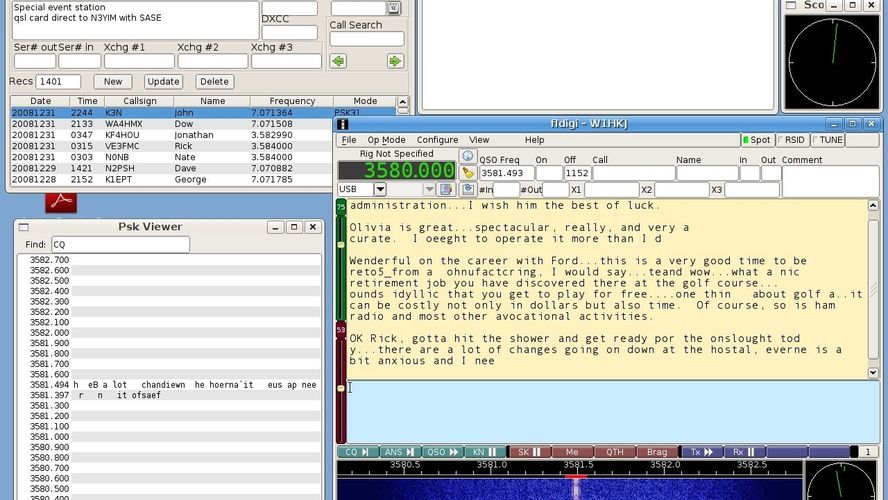The image size is (888, 500).
Task: Open the greyed bandwidth dropdown arrow
Action: [x=429, y=189]
